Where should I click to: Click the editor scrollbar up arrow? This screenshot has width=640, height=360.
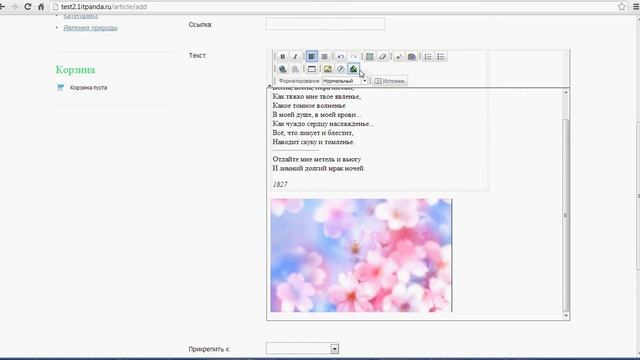point(566,93)
